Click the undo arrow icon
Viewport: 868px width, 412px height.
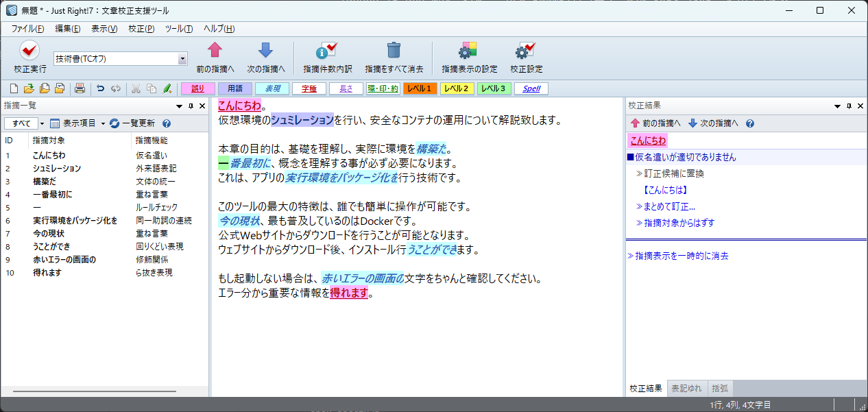coord(101,88)
